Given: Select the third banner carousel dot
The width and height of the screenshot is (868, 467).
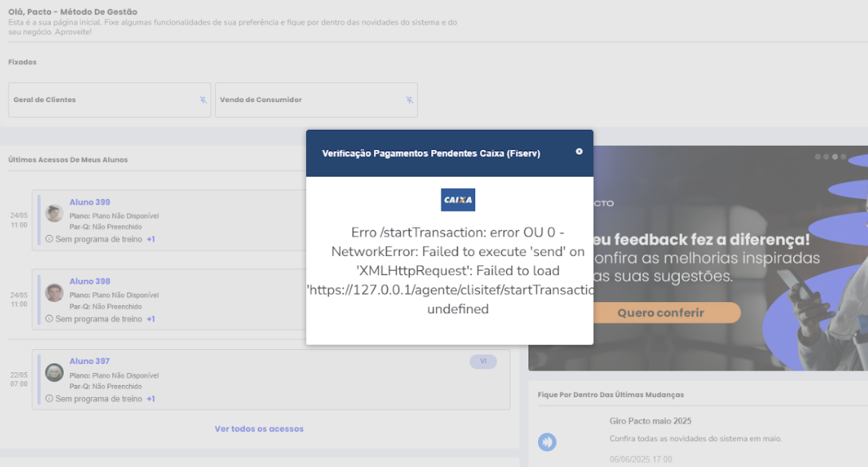Looking at the screenshot, I should pyautogui.click(x=835, y=157).
